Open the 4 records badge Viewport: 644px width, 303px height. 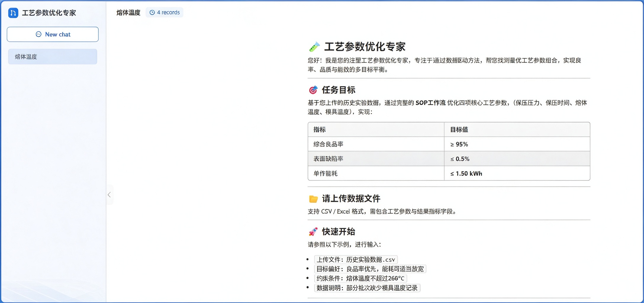(165, 12)
